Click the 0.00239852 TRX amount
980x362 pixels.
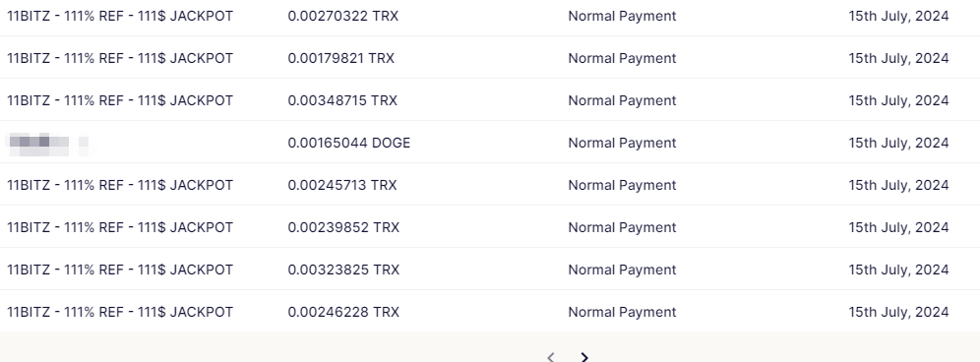pos(343,227)
